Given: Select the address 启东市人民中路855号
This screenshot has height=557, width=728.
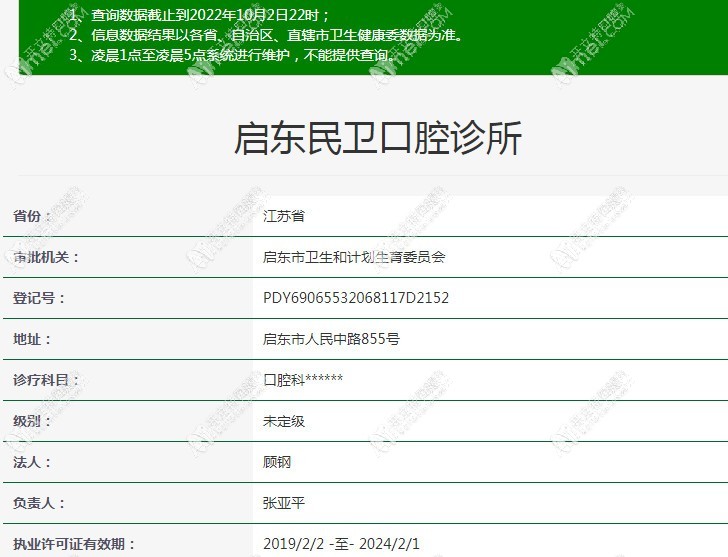Looking at the screenshot, I should [x=331, y=339].
